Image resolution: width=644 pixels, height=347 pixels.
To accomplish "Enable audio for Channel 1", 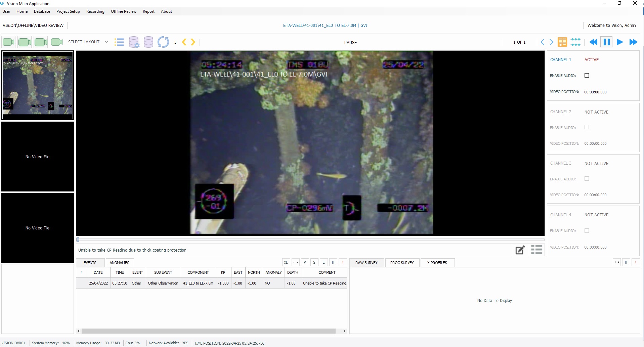I will [587, 76].
